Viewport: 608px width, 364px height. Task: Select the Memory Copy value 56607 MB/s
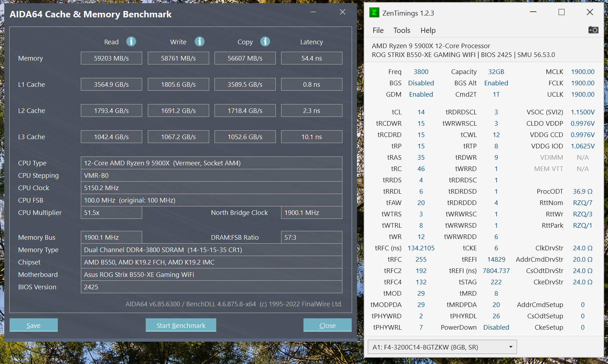(x=245, y=58)
